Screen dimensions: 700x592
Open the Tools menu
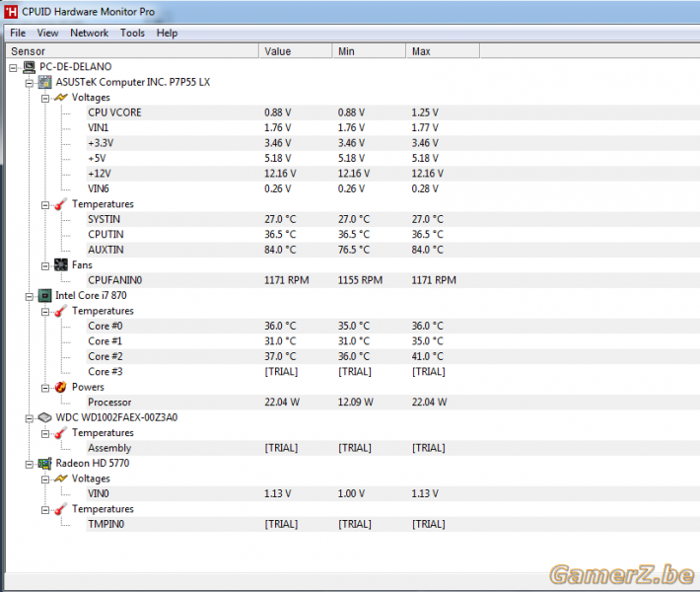[x=132, y=34]
